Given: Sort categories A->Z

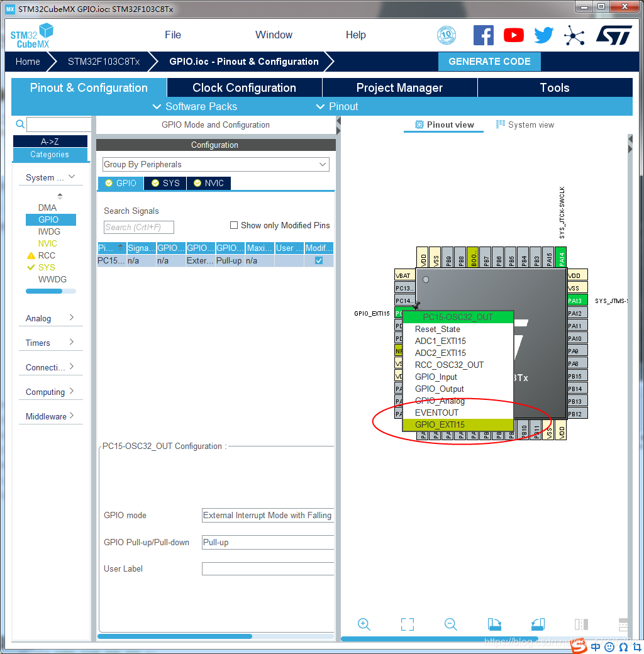Looking at the screenshot, I should (x=50, y=141).
